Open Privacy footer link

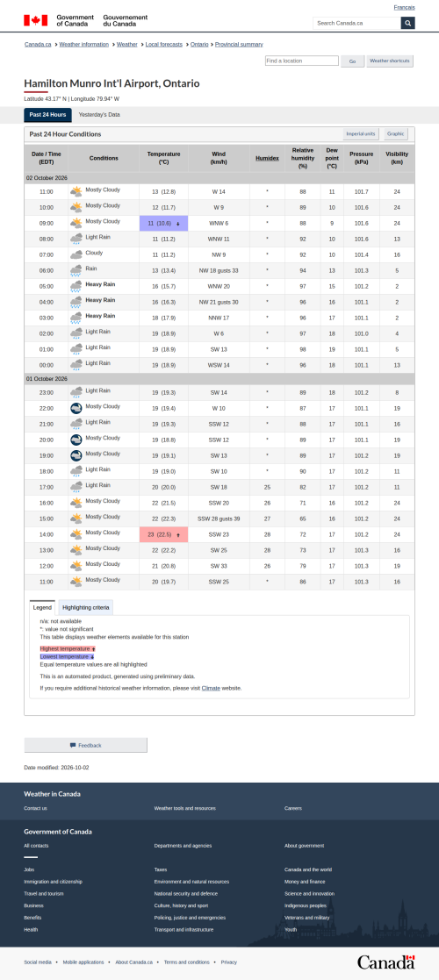point(229,962)
